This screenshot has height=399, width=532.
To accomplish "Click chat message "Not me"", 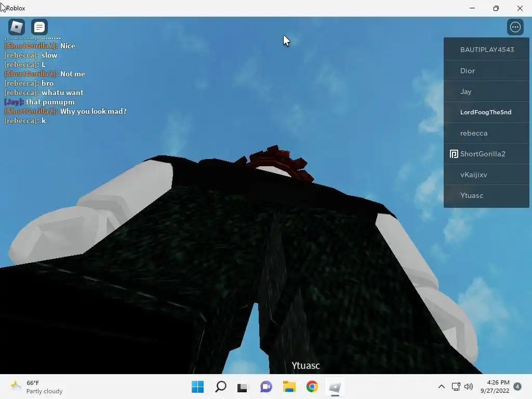I will 73,74.
